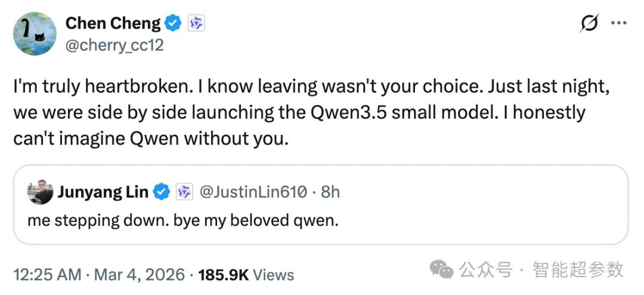Click the affiliation badge beside Chen Cheng

(x=196, y=24)
